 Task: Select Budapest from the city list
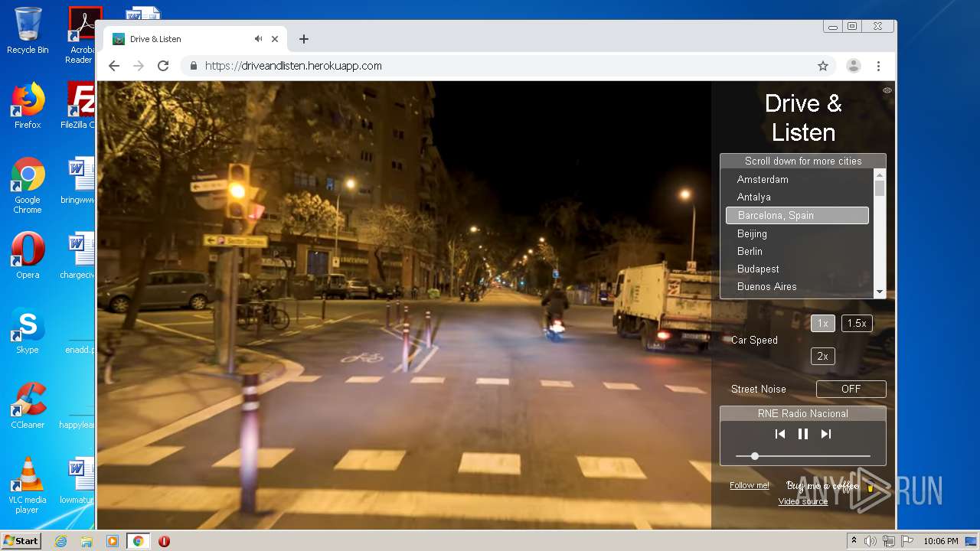[x=797, y=269]
